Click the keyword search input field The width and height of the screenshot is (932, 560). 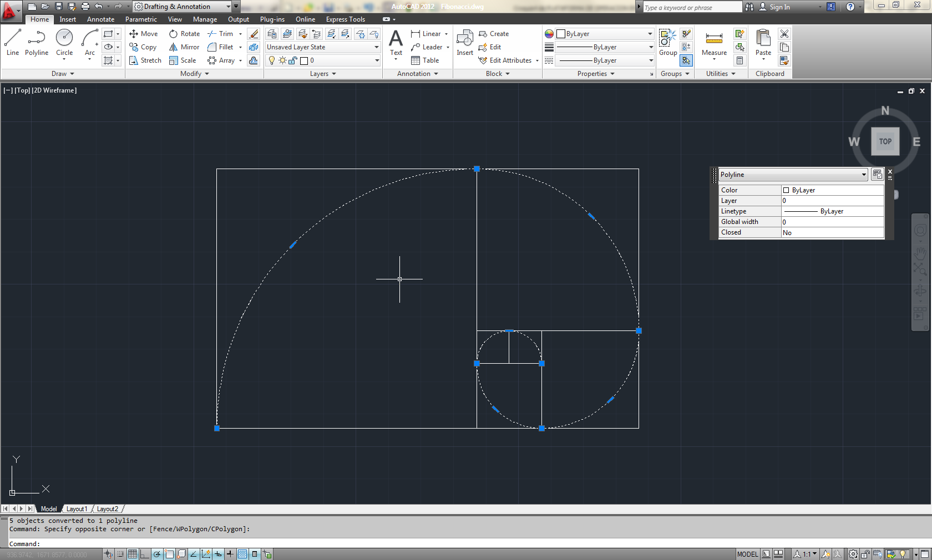click(692, 7)
